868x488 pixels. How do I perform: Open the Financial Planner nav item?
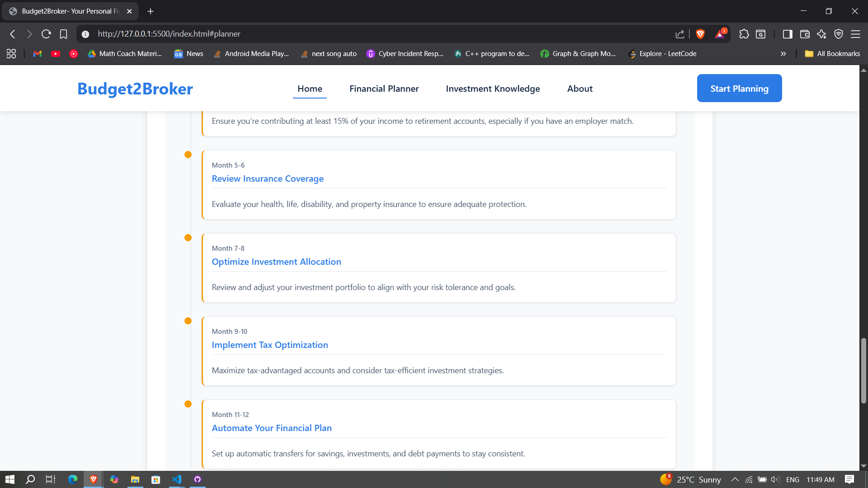coord(384,89)
